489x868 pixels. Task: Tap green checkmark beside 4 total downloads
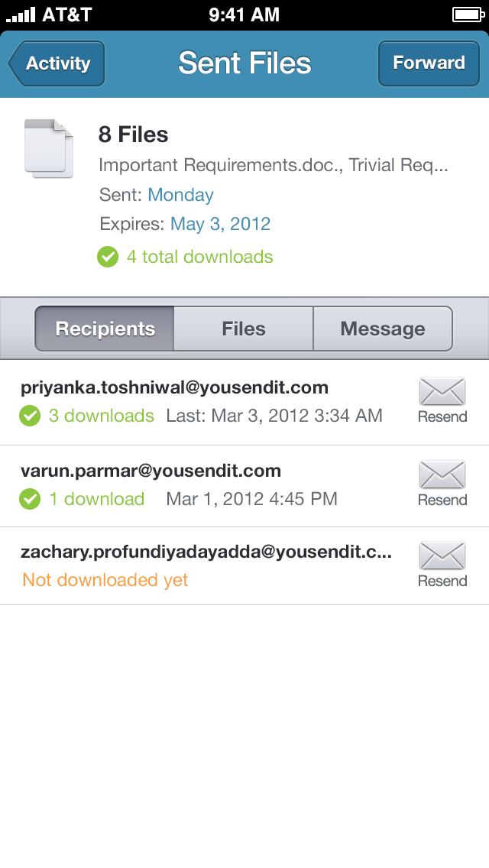tap(108, 257)
